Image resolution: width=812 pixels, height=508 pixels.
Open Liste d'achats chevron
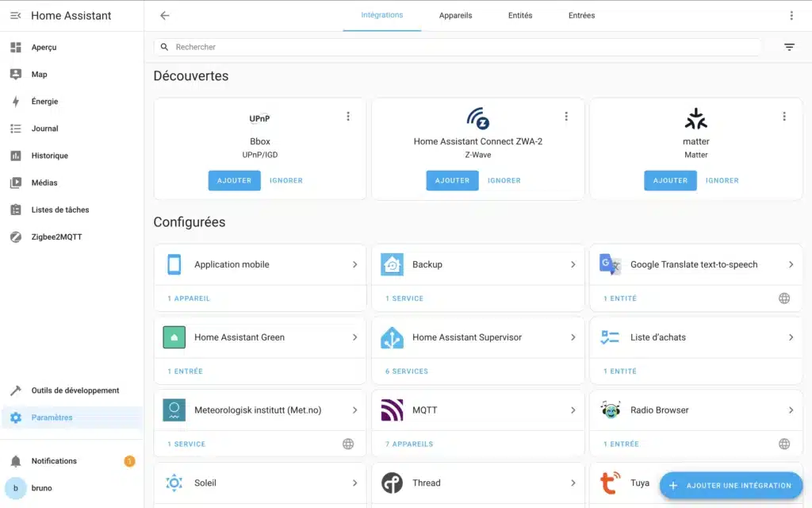point(791,337)
